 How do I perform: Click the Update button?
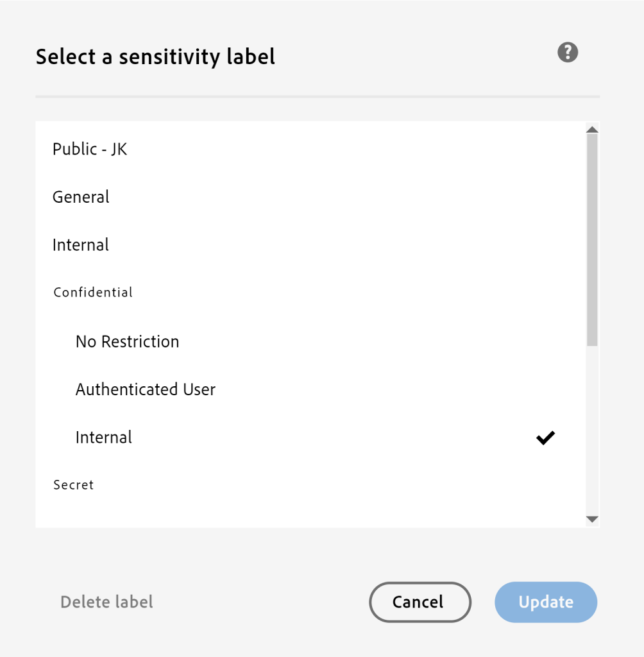tap(546, 602)
